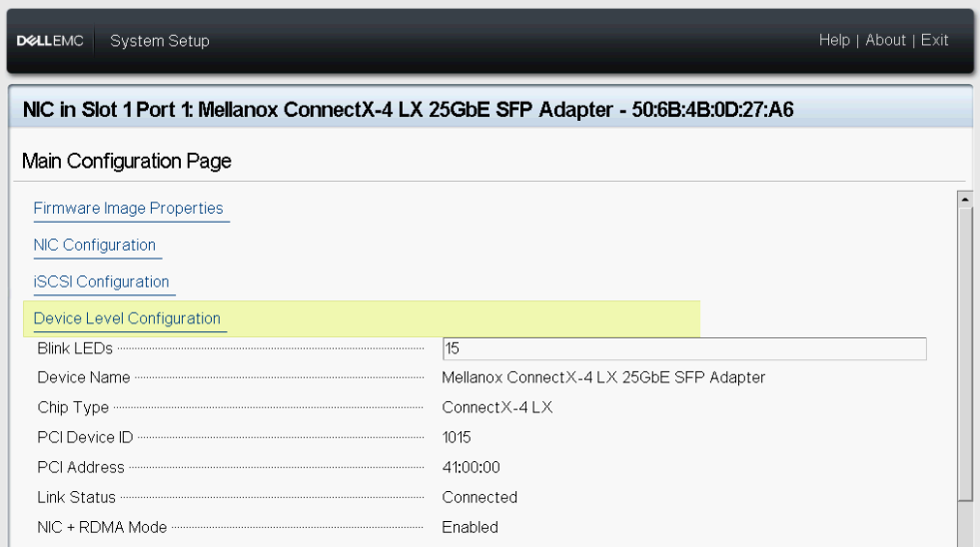The width and height of the screenshot is (980, 547).
Task: Click the Device Name label
Action: pyautogui.click(x=84, y=377)
